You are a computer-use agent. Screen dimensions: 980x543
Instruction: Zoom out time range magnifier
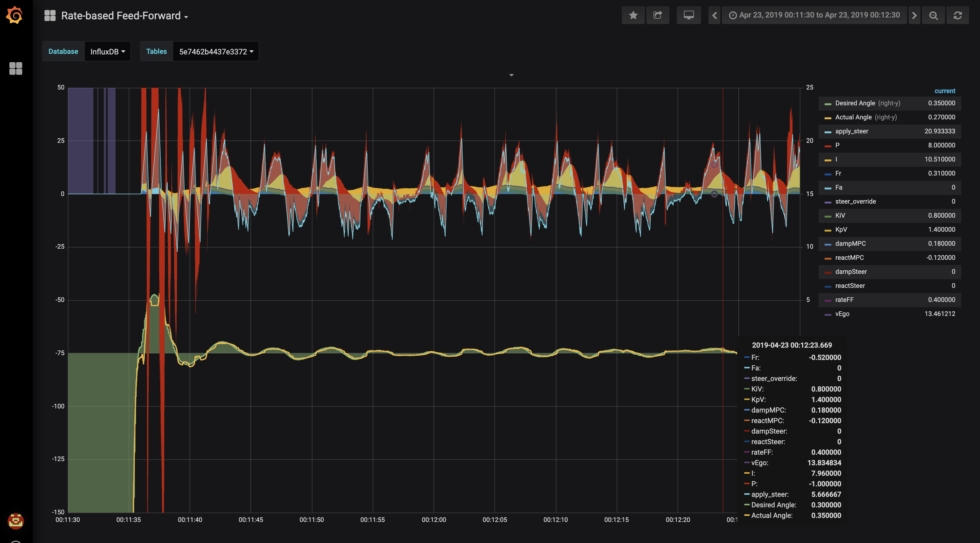(x=933, y=15)
